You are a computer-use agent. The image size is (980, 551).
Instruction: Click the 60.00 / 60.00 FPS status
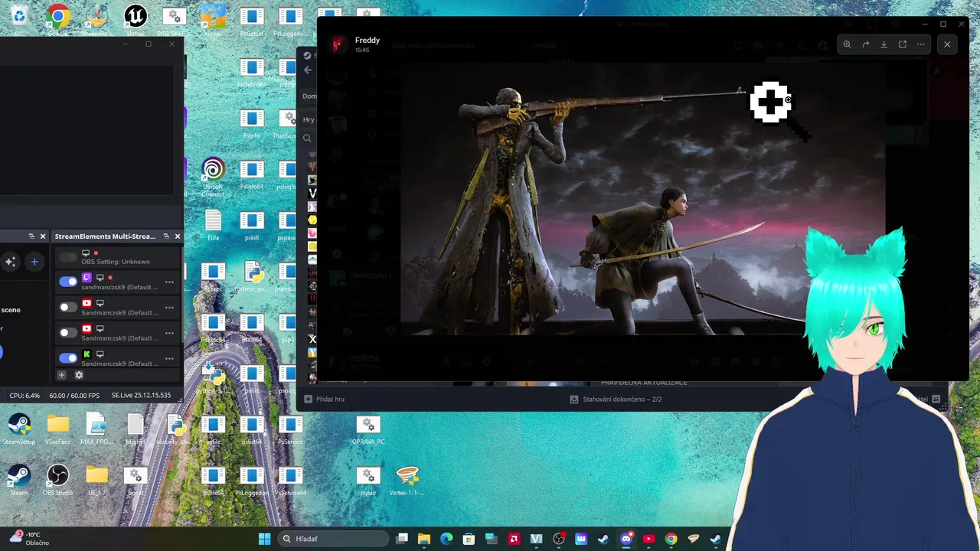tap(74, 396)
